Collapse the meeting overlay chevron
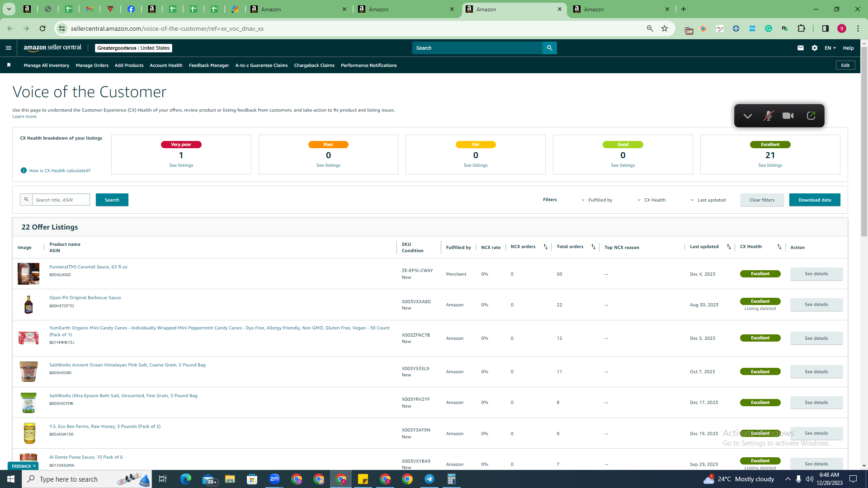868x488 pixels. (747, 116)
